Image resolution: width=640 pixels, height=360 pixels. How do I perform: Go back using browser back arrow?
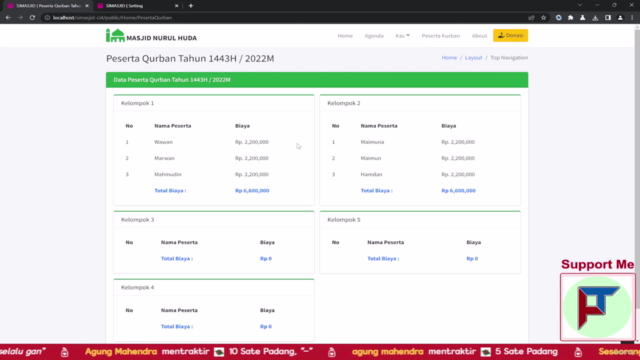pyautogui.click(x=8, y=18)
